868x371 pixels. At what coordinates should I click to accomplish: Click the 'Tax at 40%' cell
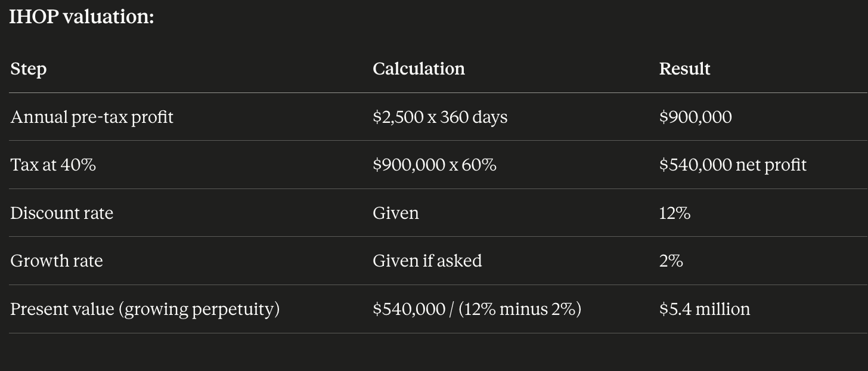53,165
